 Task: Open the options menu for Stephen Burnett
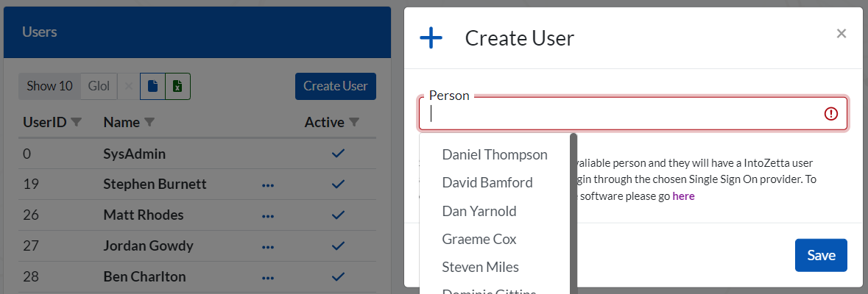pos(268,184)
